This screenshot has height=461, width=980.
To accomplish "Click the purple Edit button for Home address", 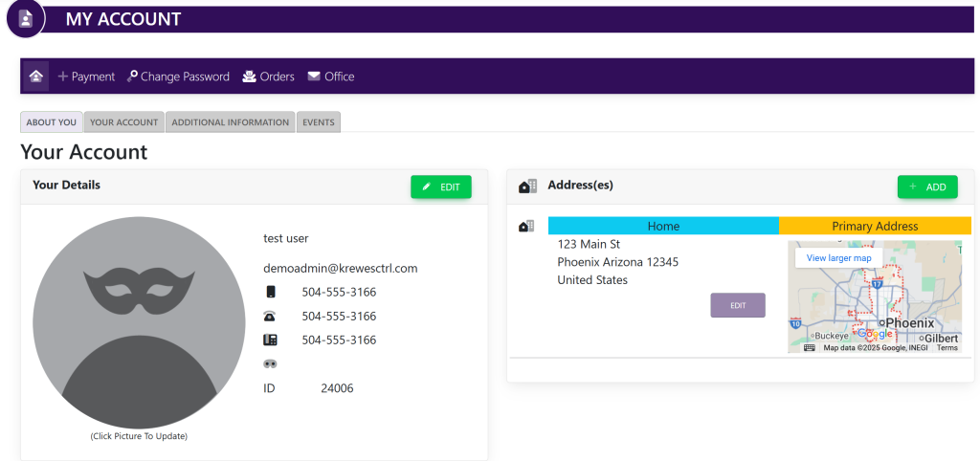I will [738, 305].
